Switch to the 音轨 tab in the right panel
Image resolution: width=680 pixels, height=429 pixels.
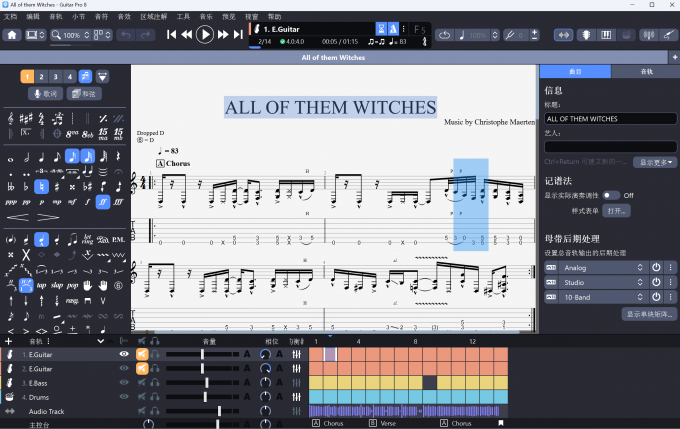pos(645,72)
